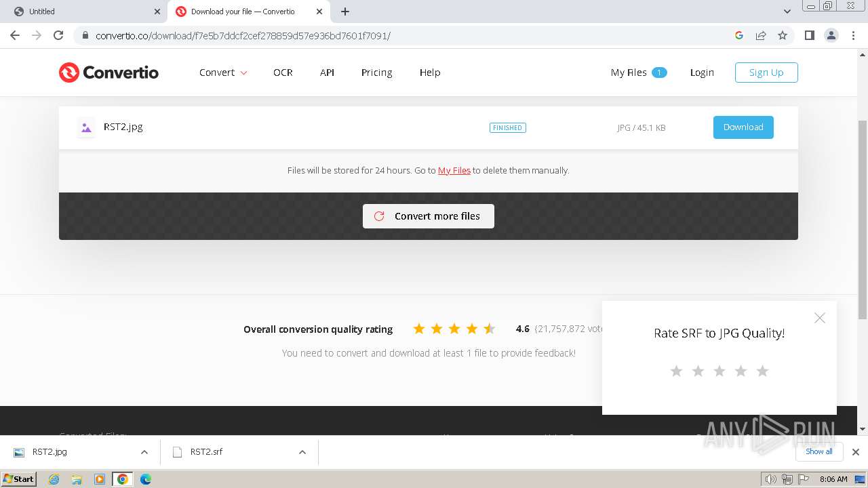Open Microsoft Edge from taskbar

coord(146,479)
